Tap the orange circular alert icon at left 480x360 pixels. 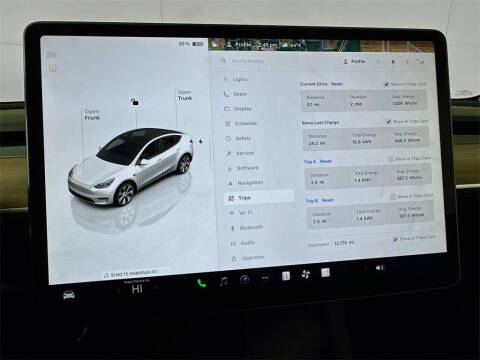(x=53, y=68)
